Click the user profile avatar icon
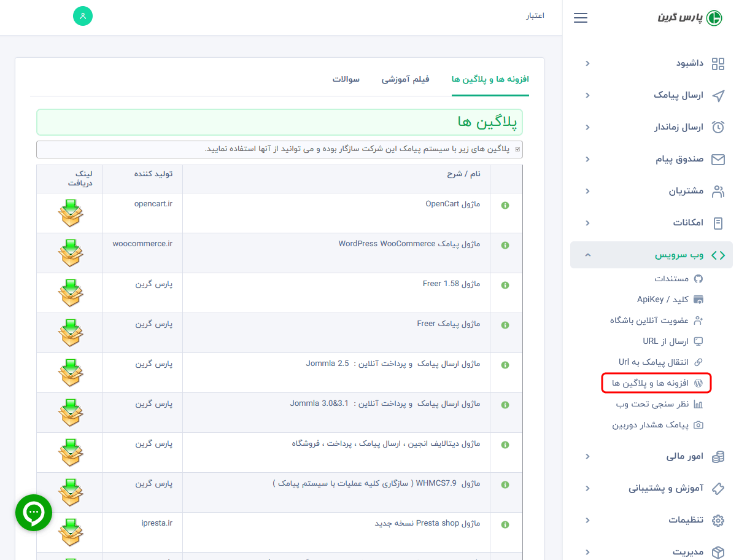Image resolution: width=739 pixels, height=560 pixels. coord(83,16)
